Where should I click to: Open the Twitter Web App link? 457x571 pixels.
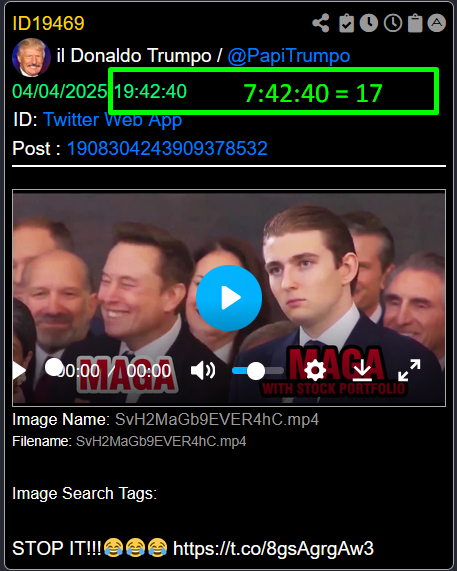tap(113, 119)
